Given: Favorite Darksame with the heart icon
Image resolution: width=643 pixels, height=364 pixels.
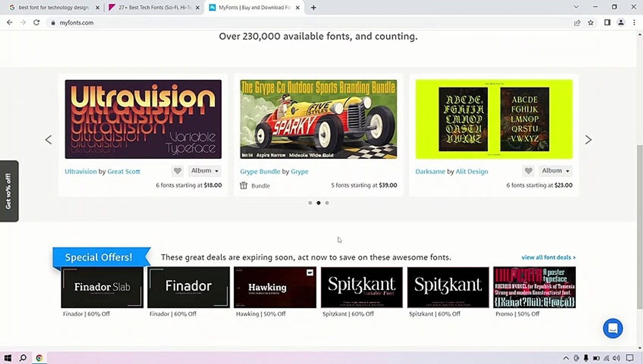Looking at the screenshot, I should 528,171.
